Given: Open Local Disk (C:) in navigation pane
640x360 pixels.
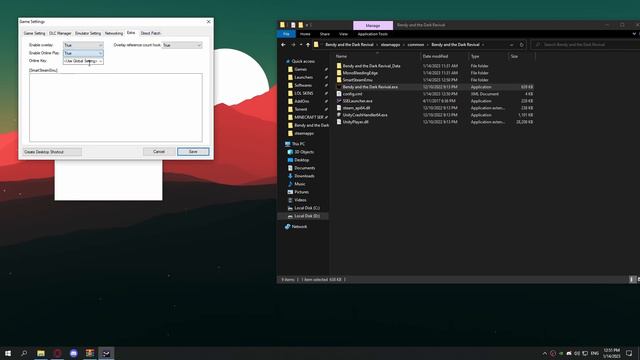Looking at the screenshot, I should (x=307, y=208).
